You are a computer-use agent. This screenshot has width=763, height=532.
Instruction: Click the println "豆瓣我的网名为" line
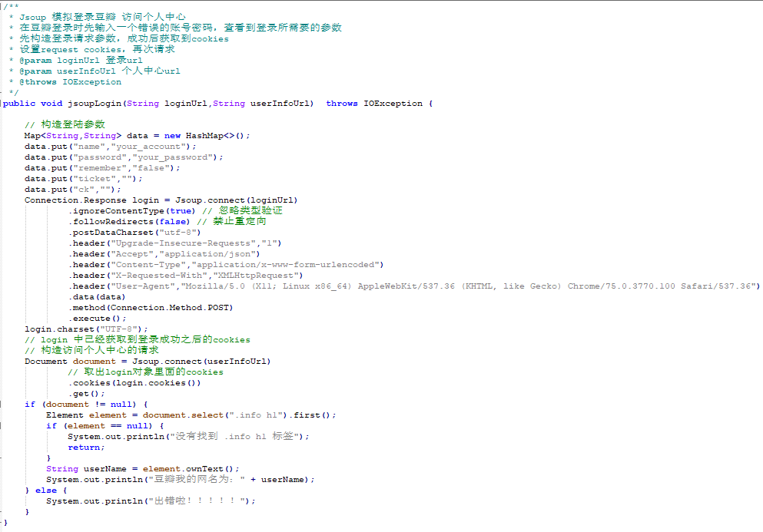pos(180,480)
